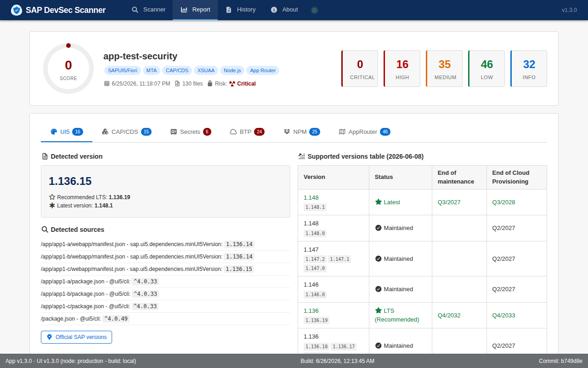Image resolution: width=588 pixels, height=368 pixels.
Task: Switch to the CAP/CDS findings tab
Action: pos(127,132)
